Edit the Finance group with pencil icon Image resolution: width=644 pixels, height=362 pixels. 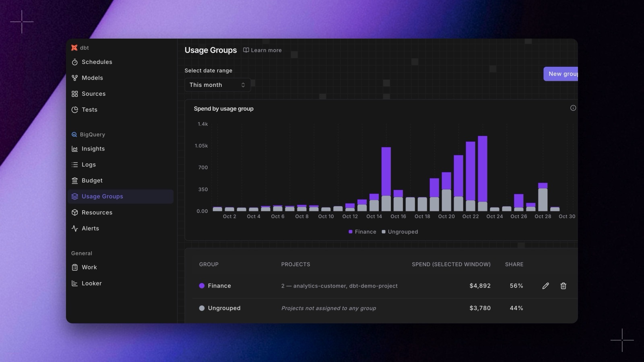click(545, 286)
